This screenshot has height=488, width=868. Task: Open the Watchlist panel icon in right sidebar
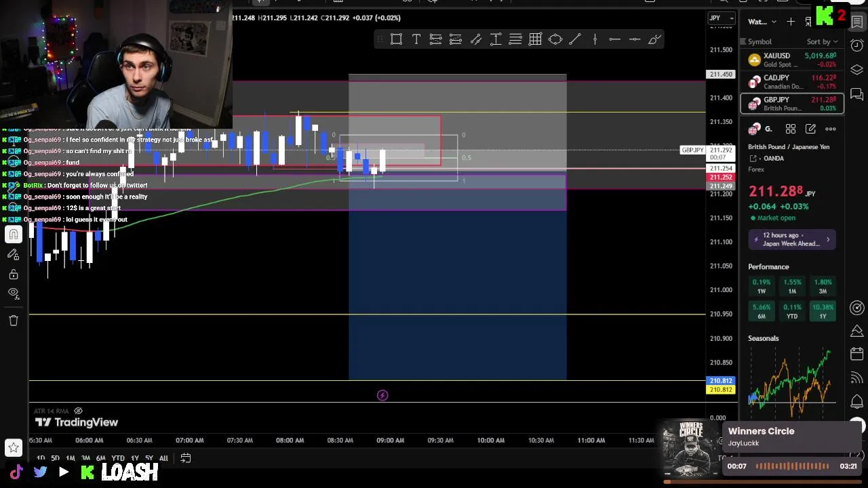pos(857,22)
